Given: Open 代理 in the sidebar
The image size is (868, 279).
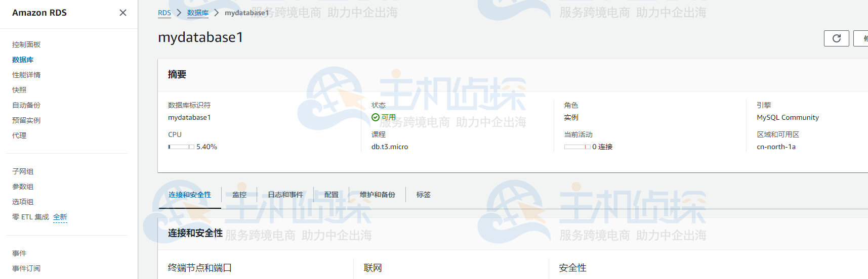Looking at the screenshot, I should 19,135.
